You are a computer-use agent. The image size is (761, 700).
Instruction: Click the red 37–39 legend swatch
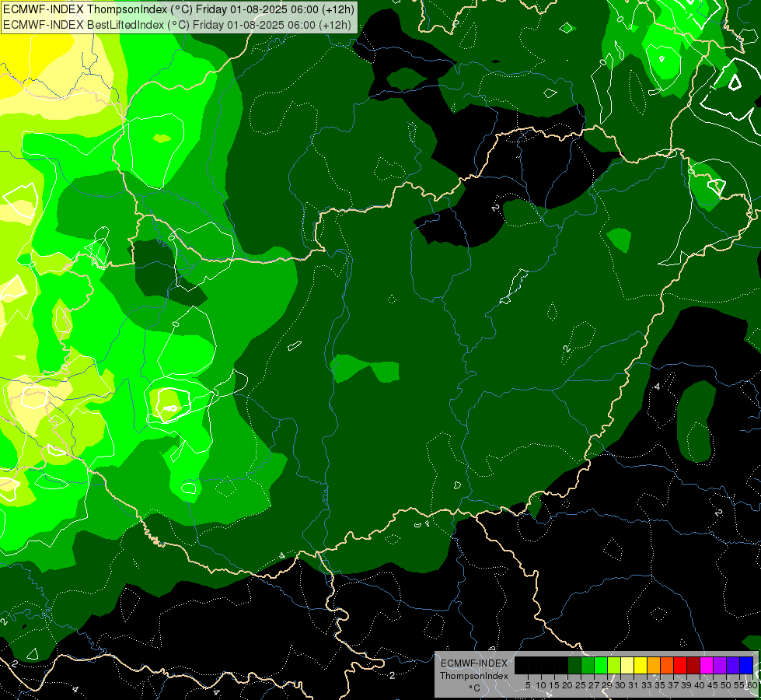680,665
